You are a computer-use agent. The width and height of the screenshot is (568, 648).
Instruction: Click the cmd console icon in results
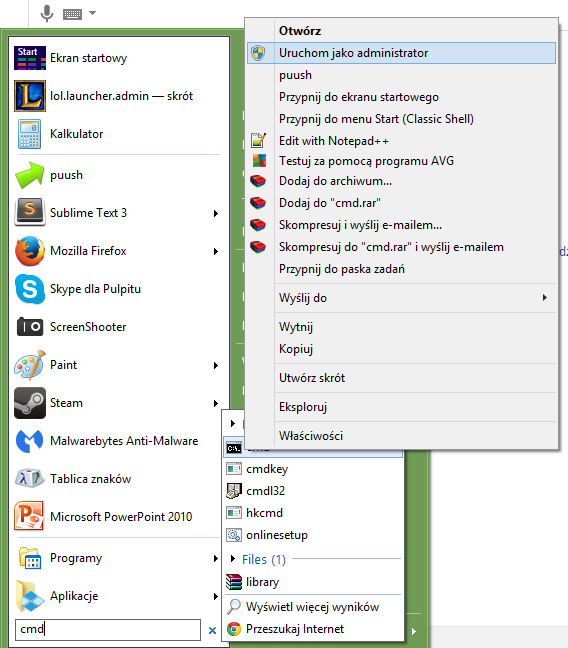coord(234,448)
